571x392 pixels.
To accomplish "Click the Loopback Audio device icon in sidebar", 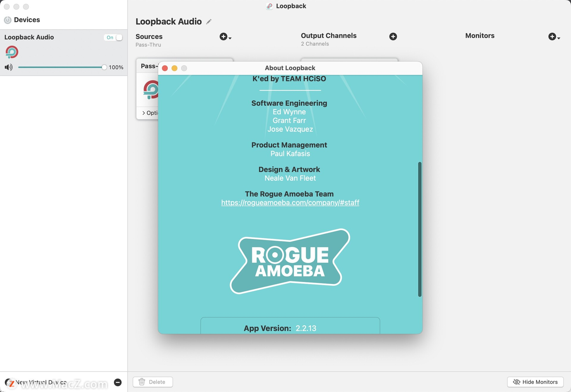I will point(12,52).
